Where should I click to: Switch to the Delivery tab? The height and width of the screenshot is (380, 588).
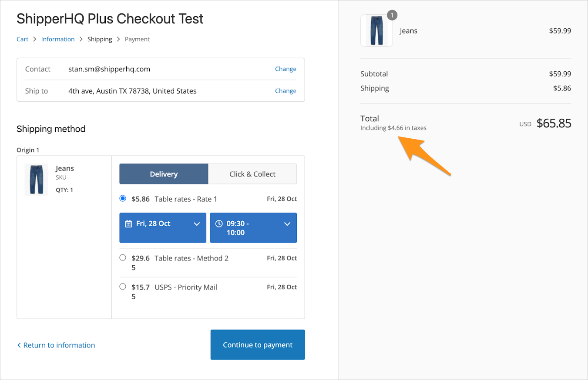pos(164,174)
